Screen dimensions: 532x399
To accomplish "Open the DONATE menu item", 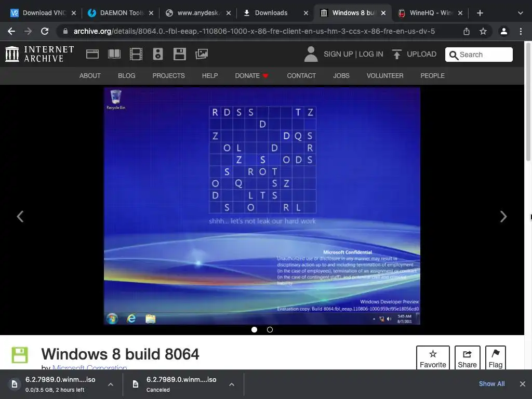I will (x=251, y=76).
